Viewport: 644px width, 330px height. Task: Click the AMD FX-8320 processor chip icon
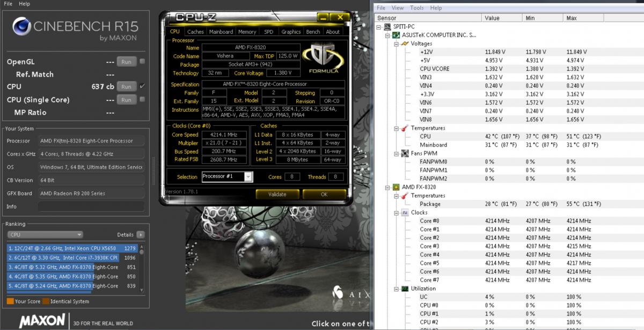(x=396, y=187)
